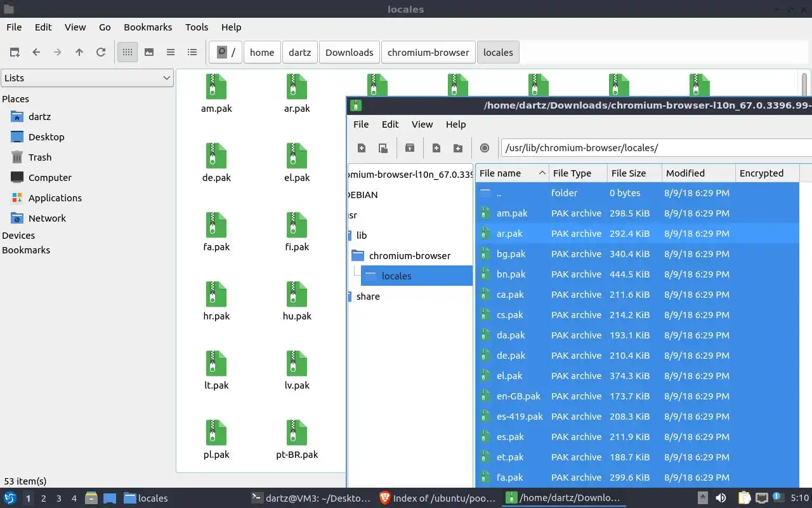
Task: Select de.pak icon in file manager
Action: (216, 163)
